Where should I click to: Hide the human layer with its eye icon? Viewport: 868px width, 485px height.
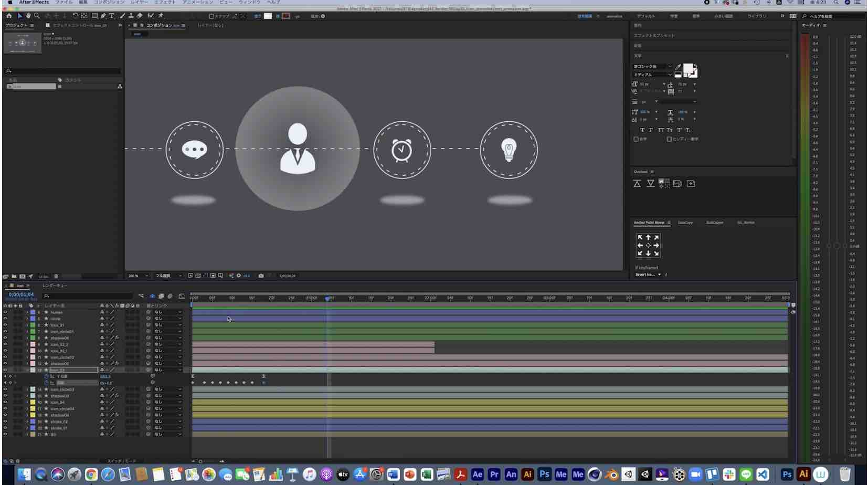(x=5, y=312)
